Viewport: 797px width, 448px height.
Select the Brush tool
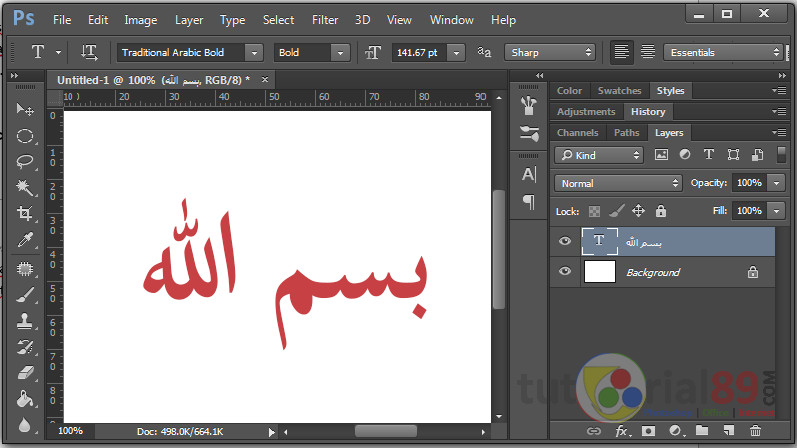24,295
